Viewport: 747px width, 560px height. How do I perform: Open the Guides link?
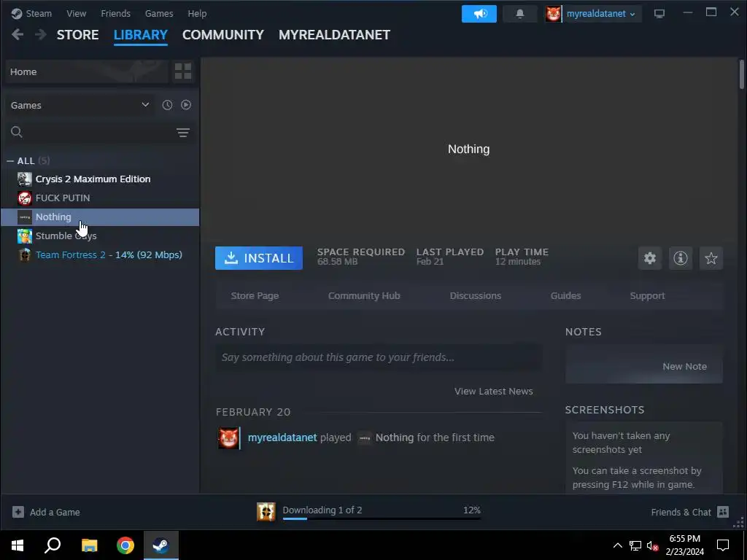click(565, 296)
